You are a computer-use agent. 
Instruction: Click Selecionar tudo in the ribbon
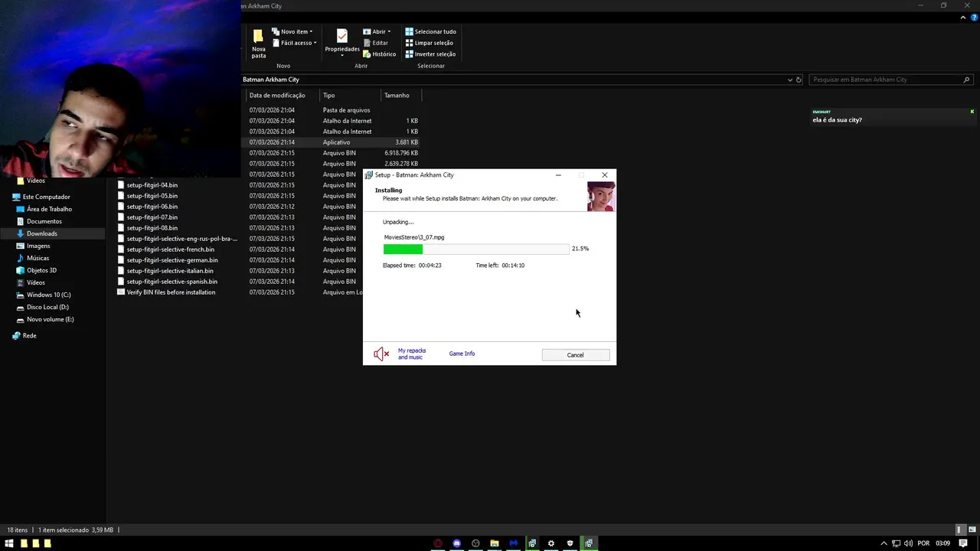click(x=430, y=31)
